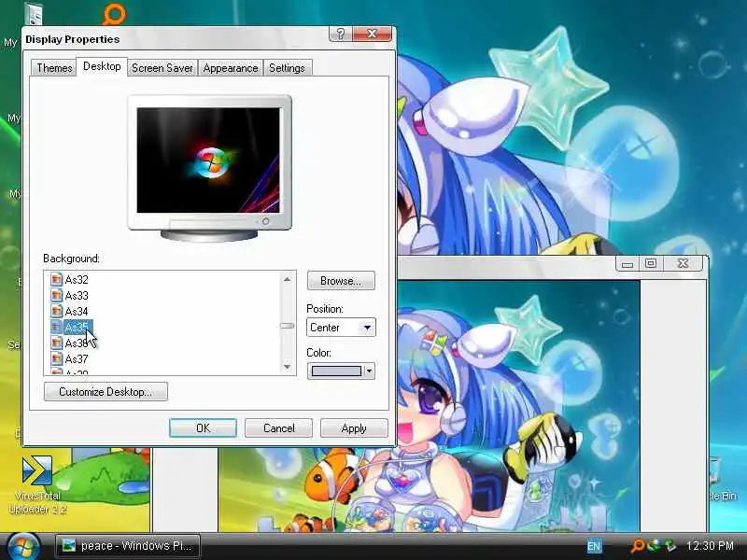Click the background list scrollbar thumb
747x560 pixels.
(287, 326)
